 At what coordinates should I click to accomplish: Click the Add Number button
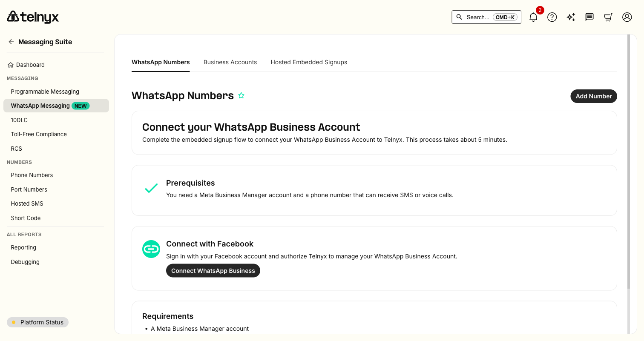(594, 96)
